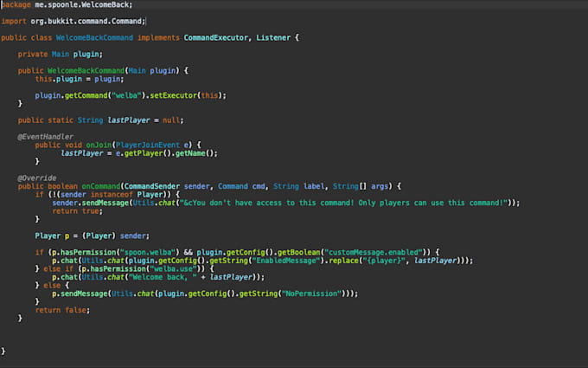Click the "EnabledMessage" config string

coord(286,261)
